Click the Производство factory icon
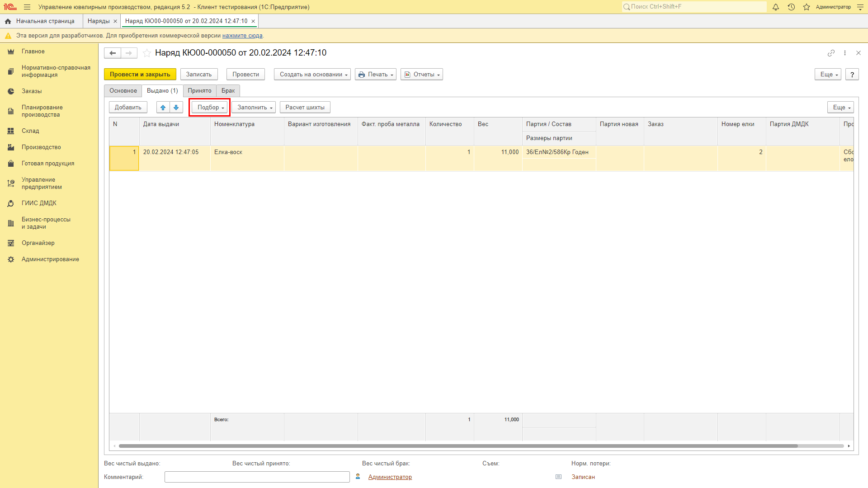 [x=11, y=147]
